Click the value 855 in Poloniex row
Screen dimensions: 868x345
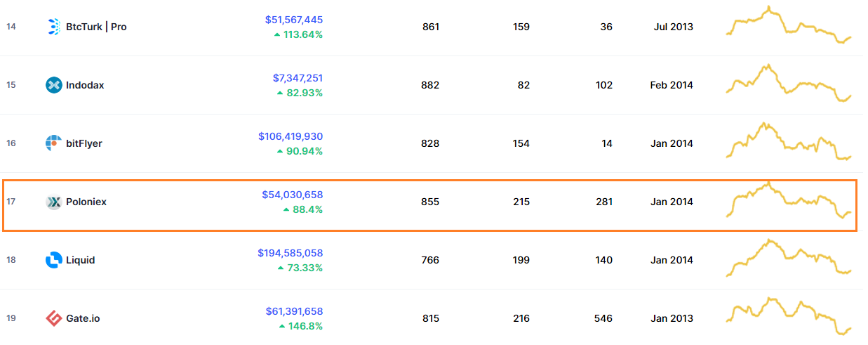tap(431, 202)
